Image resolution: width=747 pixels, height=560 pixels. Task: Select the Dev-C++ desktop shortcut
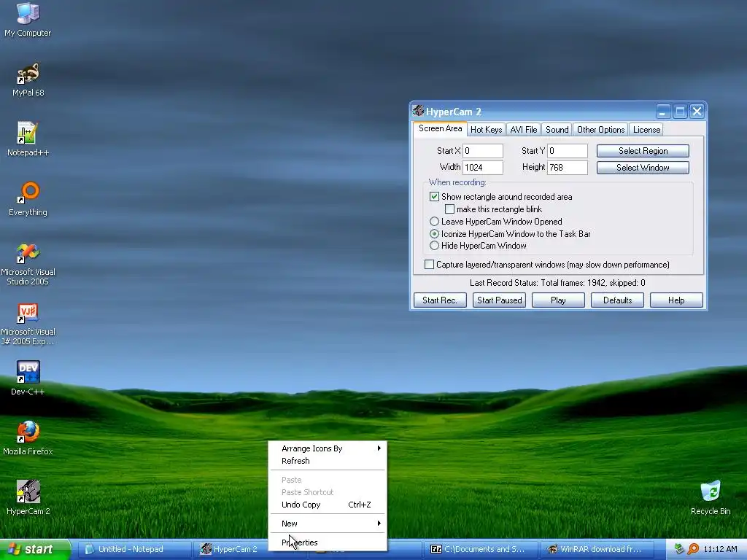coord(28,378)
